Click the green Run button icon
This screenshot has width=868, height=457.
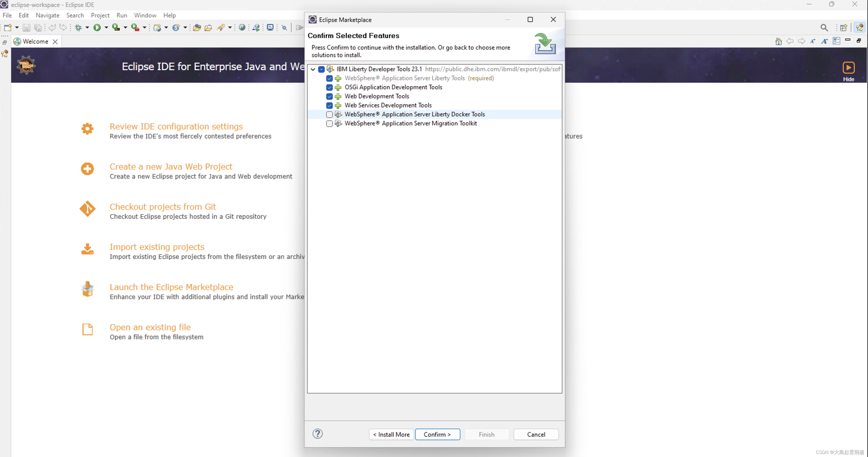point(97,28)
